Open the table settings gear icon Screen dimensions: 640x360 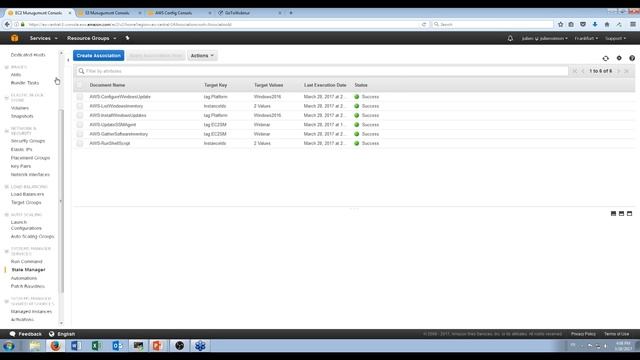pos(619,58)
